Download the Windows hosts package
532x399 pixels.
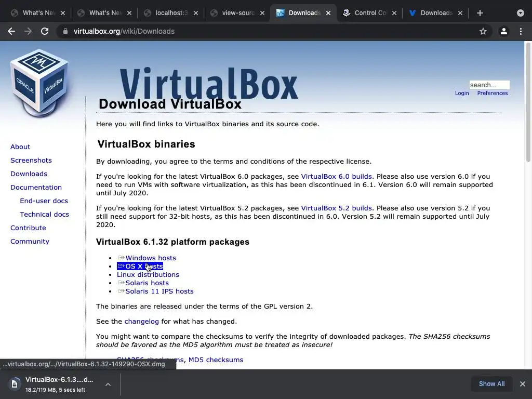point(151,258)
